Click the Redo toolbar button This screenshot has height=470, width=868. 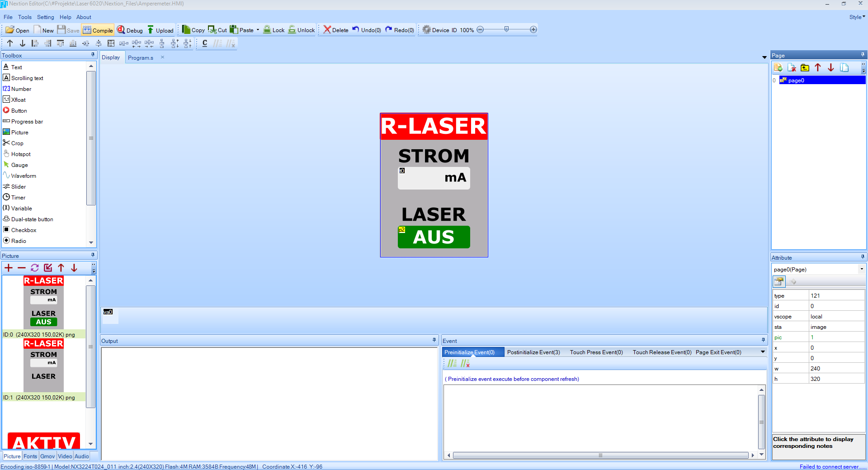pos(400,30)
